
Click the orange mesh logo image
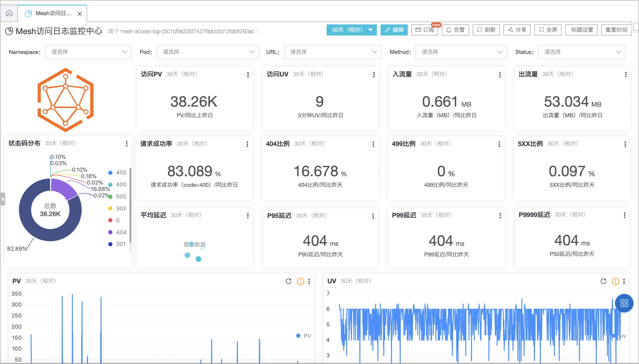(65, 100)
